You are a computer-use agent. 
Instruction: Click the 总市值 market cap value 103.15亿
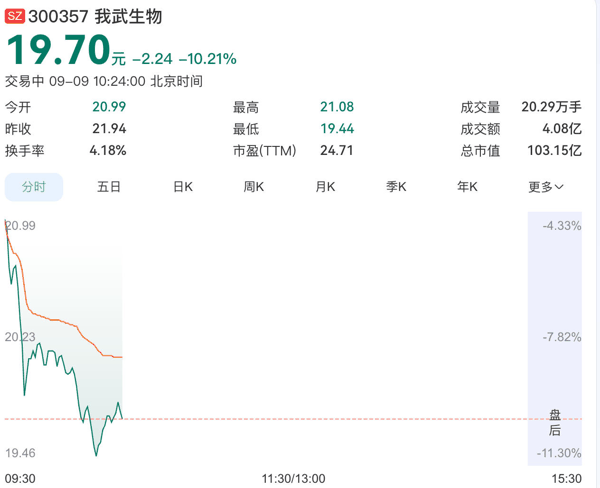(x=554, y=150)
